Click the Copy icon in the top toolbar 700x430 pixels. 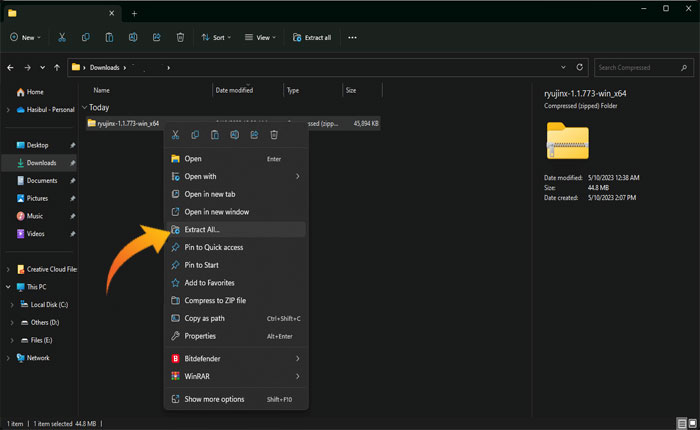[x=85, y=37]
